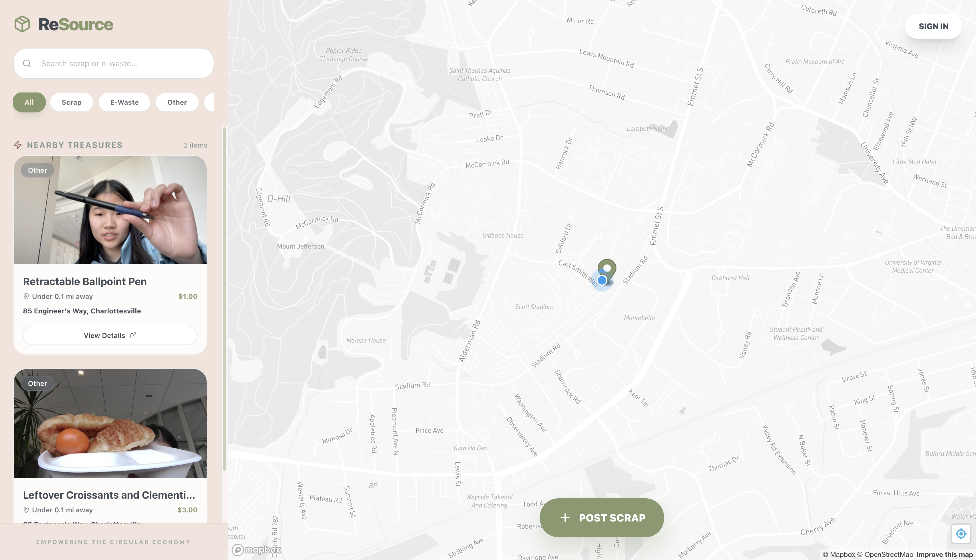Click the plus icon on Post Scrap
The width and height of the screenshot is (976, 560).
565,518
